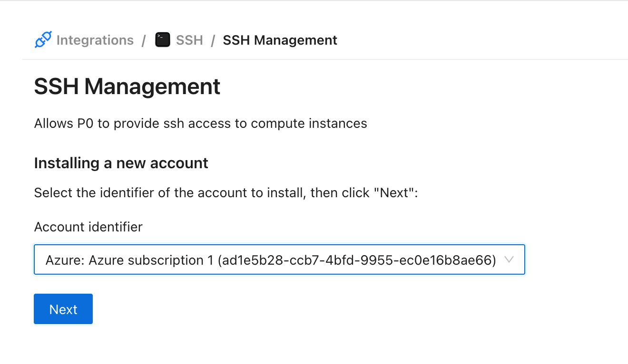628x364 pixels.
Task: Click the Installing a new account subheading
Action: pyautogui.click(x=121, y=163)
